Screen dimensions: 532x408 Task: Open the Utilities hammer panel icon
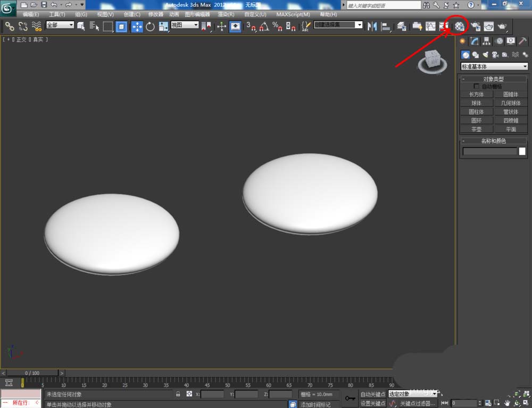(x=522, y=41)
